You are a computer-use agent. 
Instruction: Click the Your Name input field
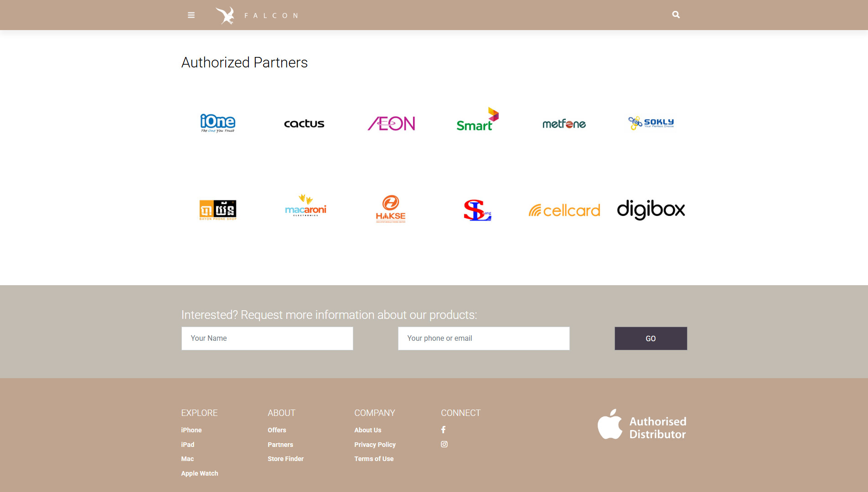(x=267, y=338)
